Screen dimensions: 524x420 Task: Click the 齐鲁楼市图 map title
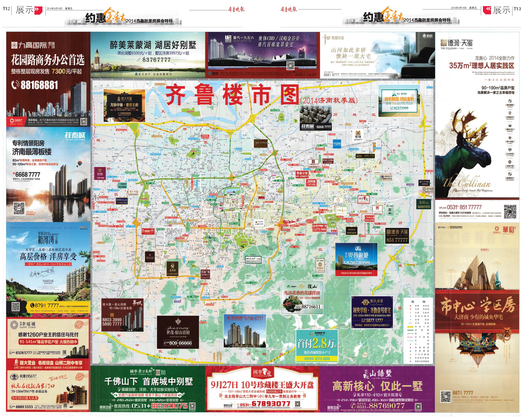pos(232,95)
